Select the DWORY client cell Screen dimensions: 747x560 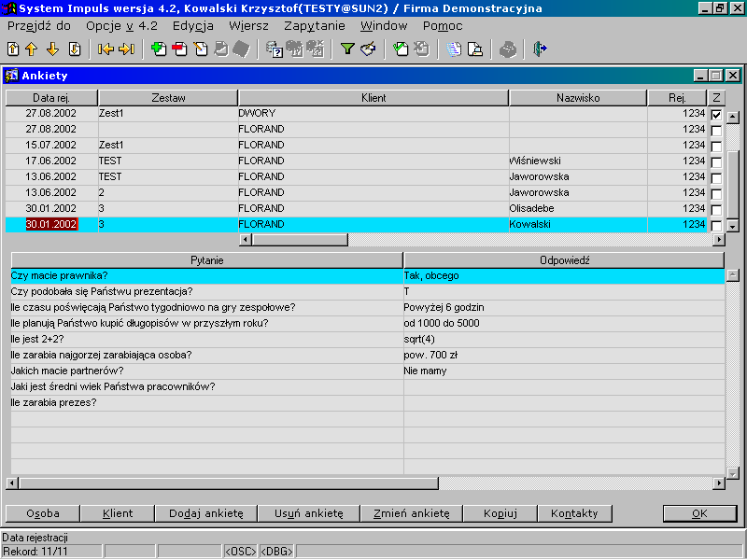click(x=373, y=113)
